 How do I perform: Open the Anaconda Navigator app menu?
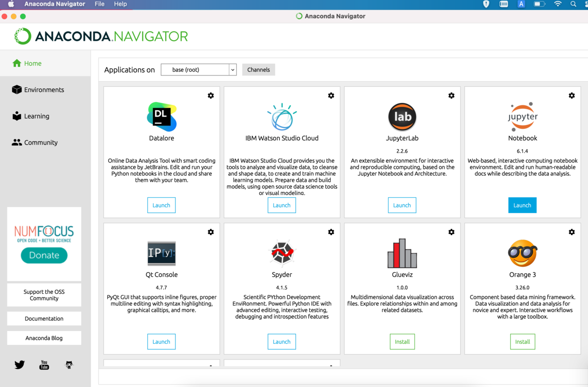point(54,4)
